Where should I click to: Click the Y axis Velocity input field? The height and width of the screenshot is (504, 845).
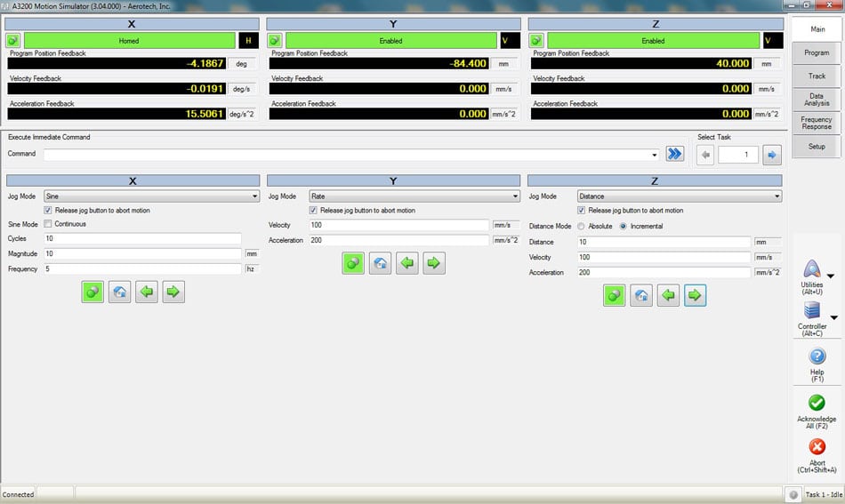pyautogui.click(x=398, y=226)
